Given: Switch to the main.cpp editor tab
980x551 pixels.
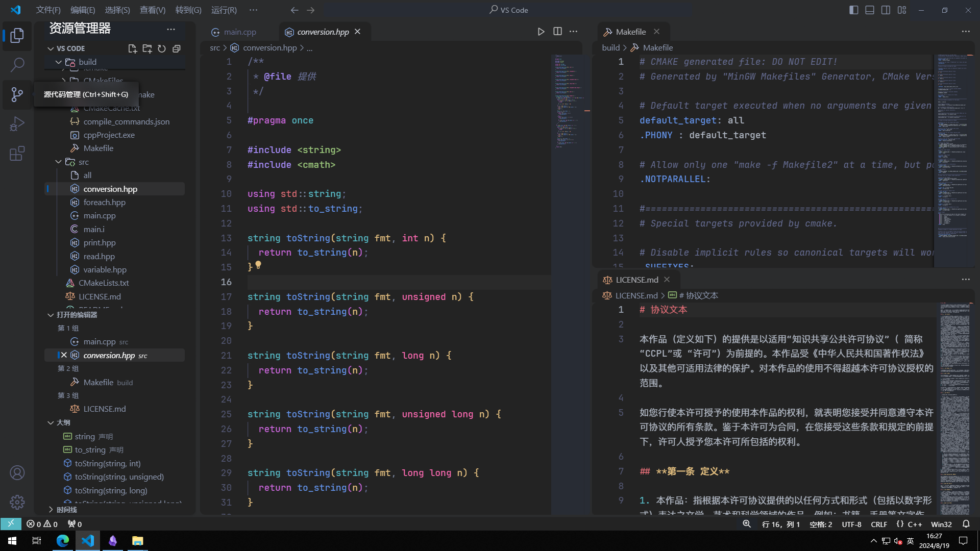Looking at the screenshot, I should click(x=239, y=32).
